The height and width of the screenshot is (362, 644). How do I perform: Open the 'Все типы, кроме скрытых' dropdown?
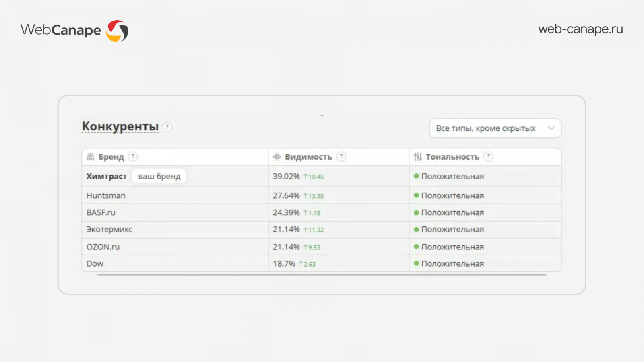point(495,128)
